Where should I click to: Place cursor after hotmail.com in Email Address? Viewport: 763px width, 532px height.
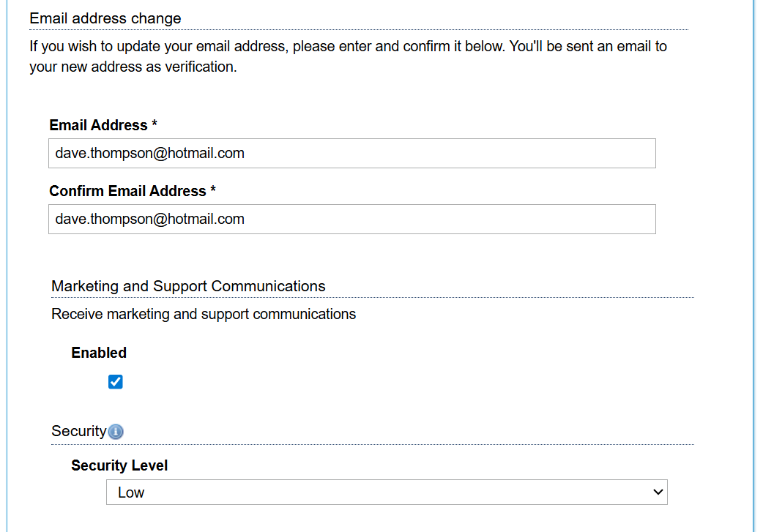pyautogui.click(x=246, y=154)
